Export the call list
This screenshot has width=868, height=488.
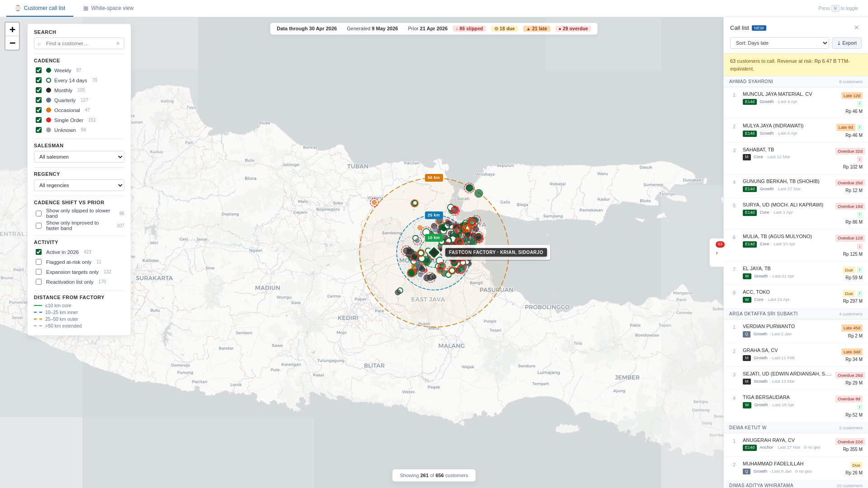[x=847, y=43]
